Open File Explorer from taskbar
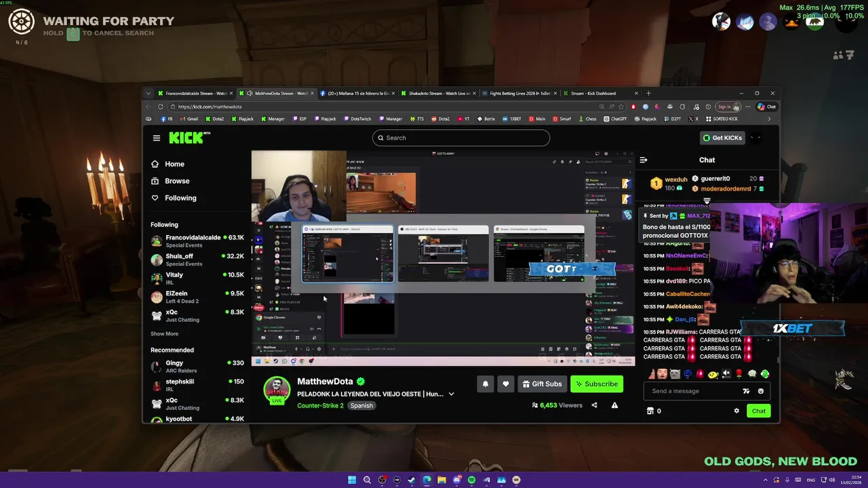The image size is (868, 488). (x=441, y=480)
